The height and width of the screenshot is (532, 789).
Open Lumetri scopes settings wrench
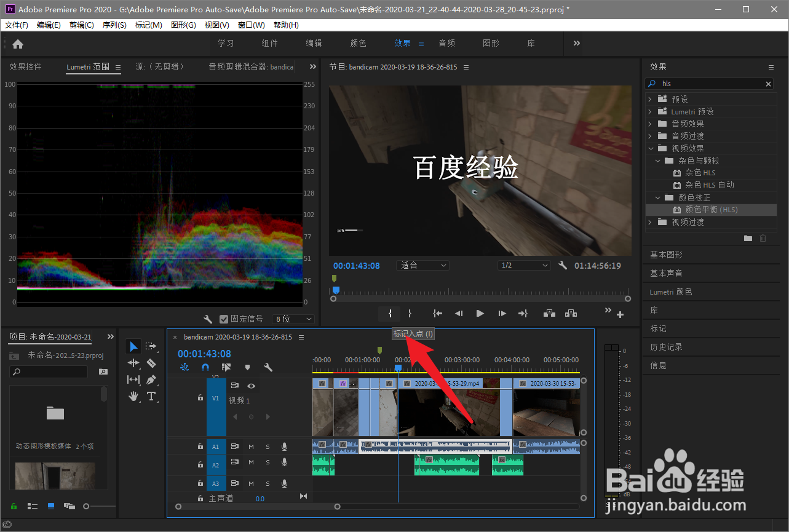coord(208,319)
